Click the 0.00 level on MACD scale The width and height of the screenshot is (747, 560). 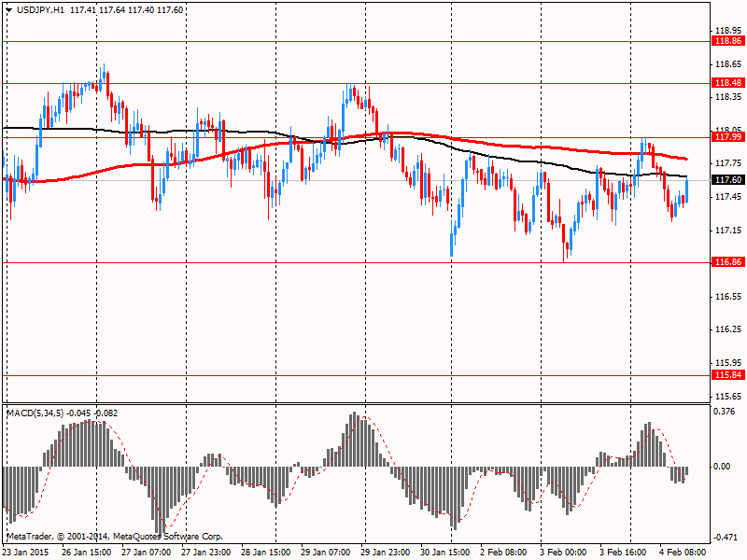tap(723, 466)
